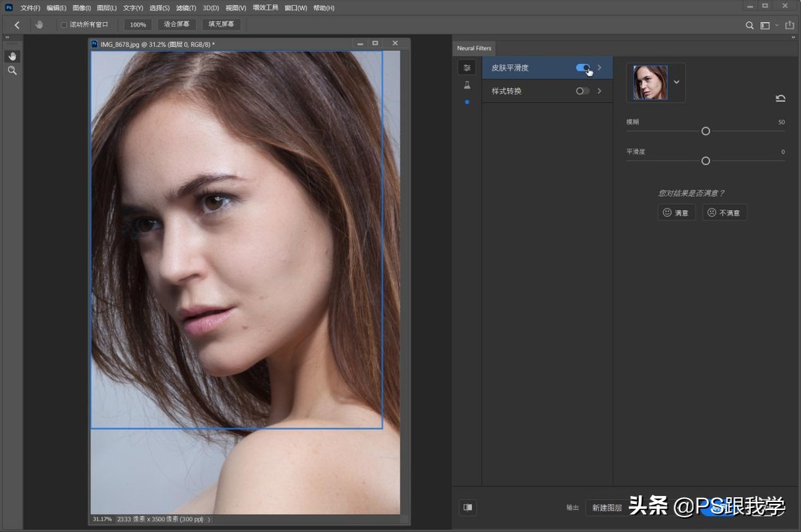Viewport: 801px width, 532px height.
Task: Show all filters using the sliders icon
Action: pyautogui.click(x=467, y=67)
